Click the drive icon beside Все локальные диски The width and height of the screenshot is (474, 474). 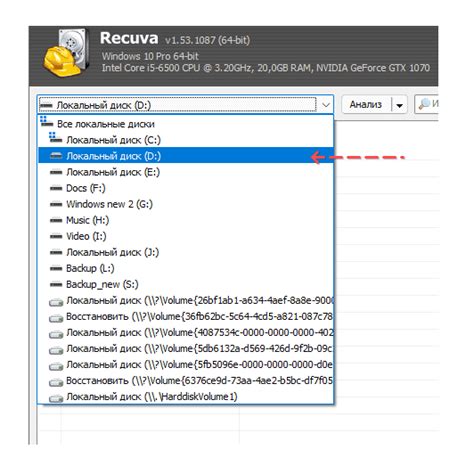click(x=46, y=122)
